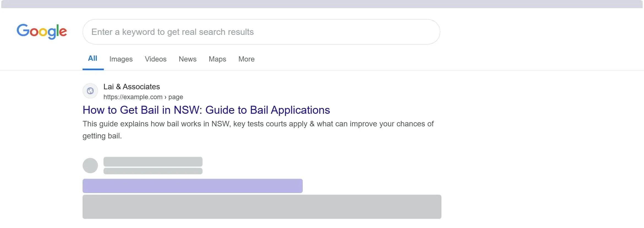Switch to the Images tab
The image size is (644, 228).
pyautogui.click(x=121, y=59)
